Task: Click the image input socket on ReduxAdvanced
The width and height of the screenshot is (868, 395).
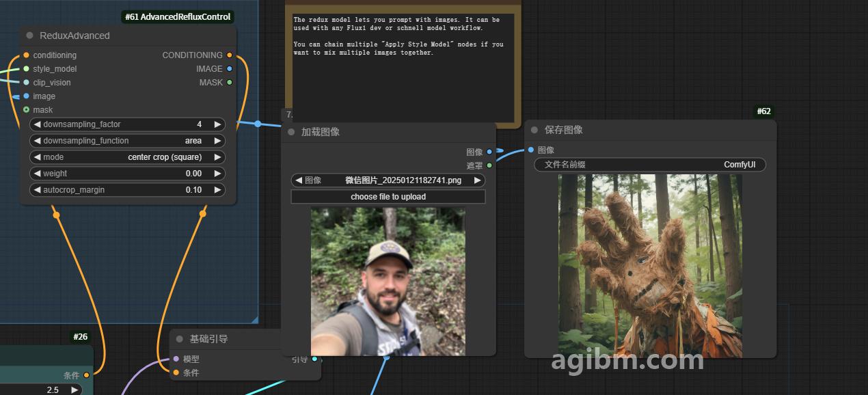Action: 26,96
